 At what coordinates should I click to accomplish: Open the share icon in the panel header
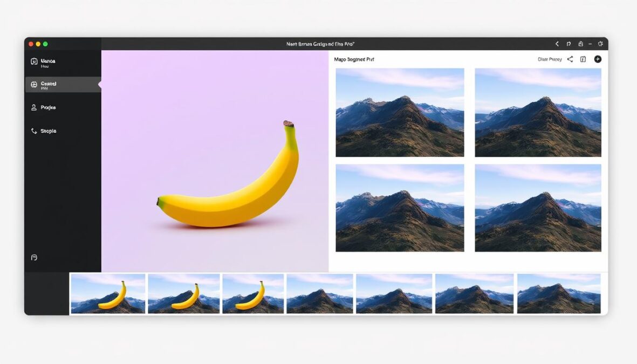[x=570, y=59]
